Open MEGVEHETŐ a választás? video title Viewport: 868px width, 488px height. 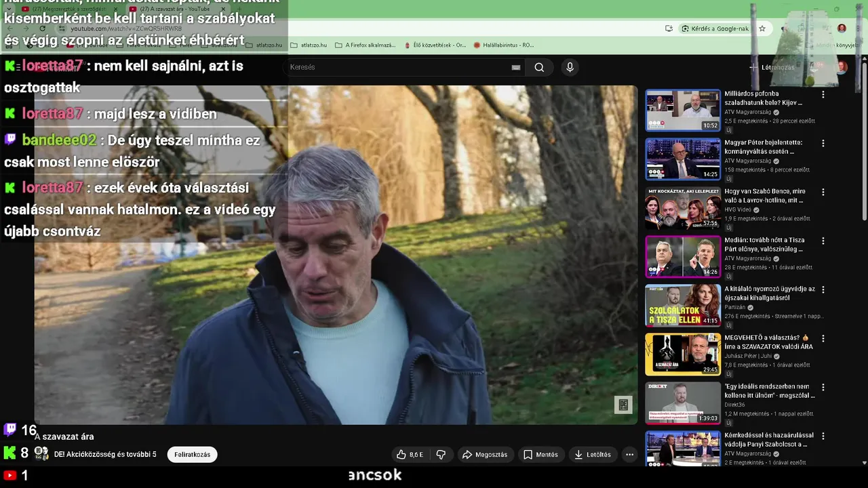[768, 342]
